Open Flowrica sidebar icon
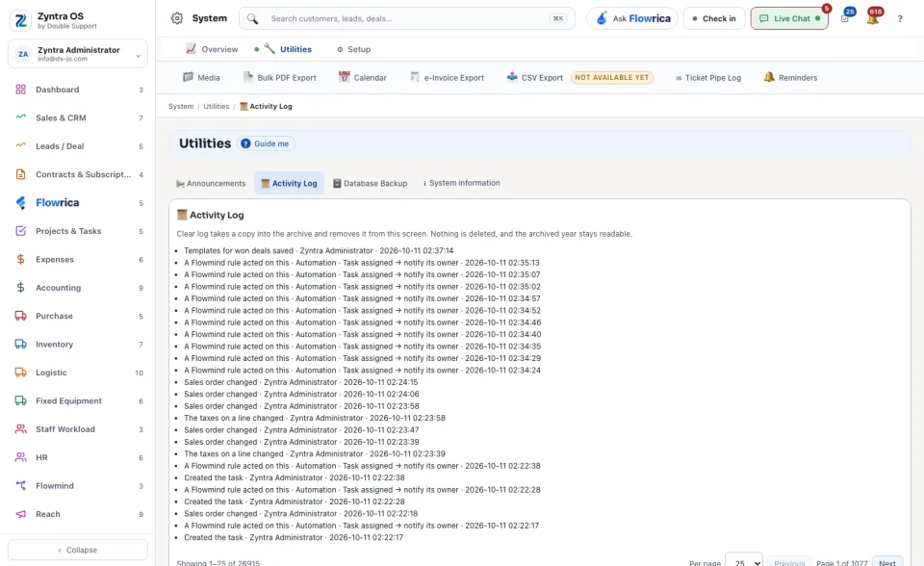 point(20,203)
